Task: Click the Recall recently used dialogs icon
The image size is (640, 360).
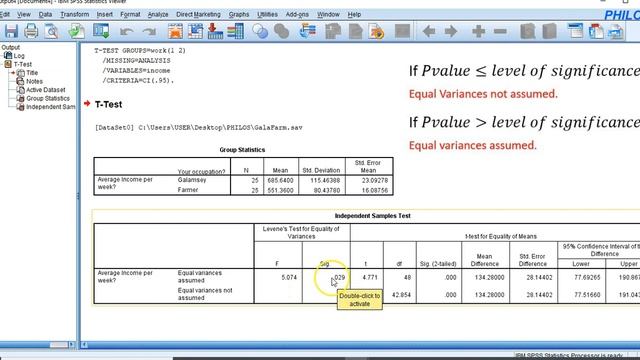Action: (101, 31)
